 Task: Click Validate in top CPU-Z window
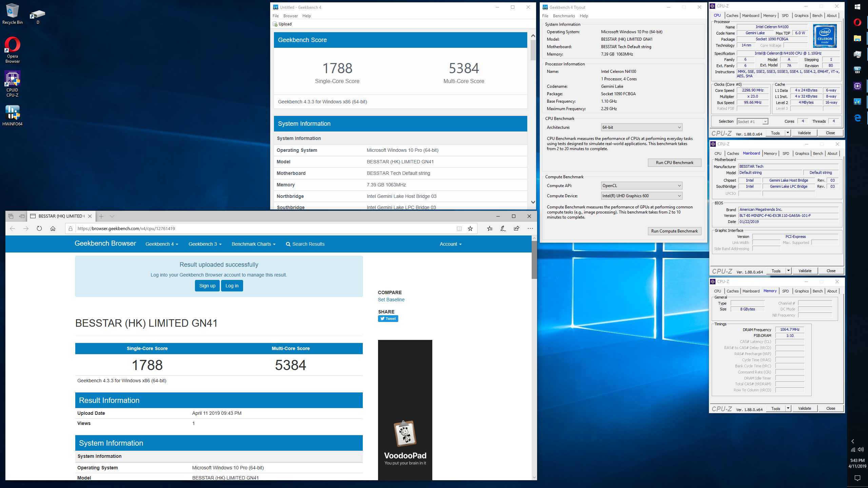click(x=804, y=133)
